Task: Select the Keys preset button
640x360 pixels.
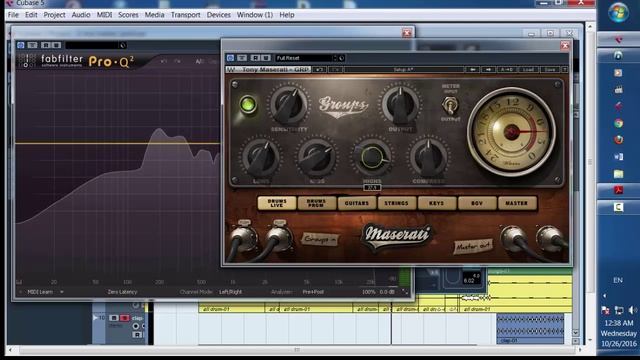Action: pos(436,203)
